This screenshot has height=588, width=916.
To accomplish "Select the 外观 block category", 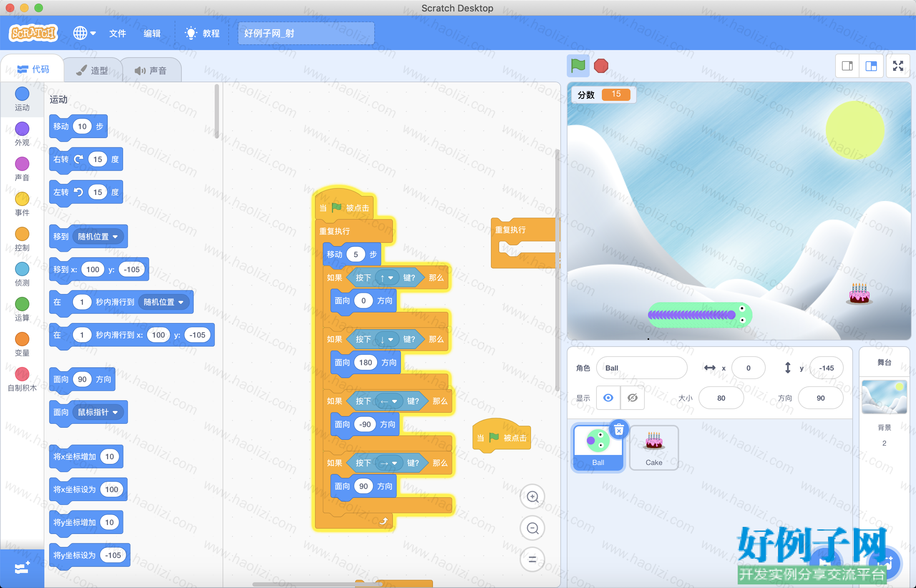I will 22,134.
